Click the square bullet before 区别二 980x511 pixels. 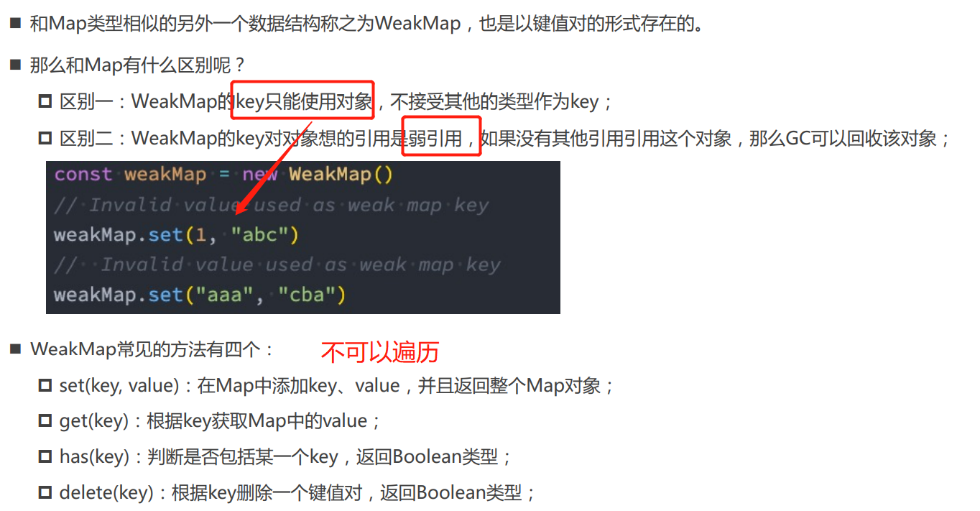[x=45, y=137]
